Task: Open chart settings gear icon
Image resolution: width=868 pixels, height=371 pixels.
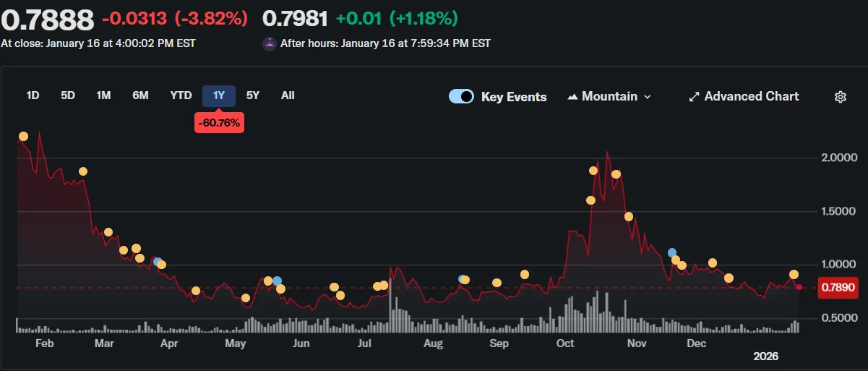Action: pyautogui.click(x=840, y=97)
